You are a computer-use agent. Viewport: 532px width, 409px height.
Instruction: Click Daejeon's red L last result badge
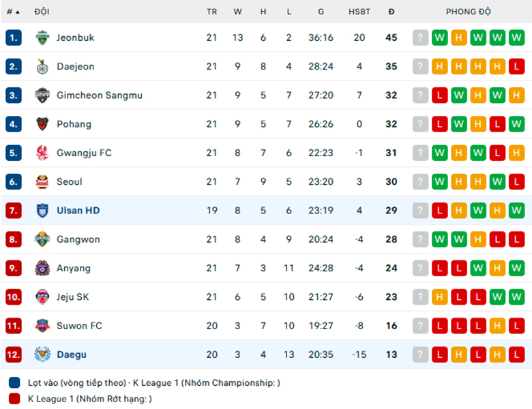[x=516, y=67]
